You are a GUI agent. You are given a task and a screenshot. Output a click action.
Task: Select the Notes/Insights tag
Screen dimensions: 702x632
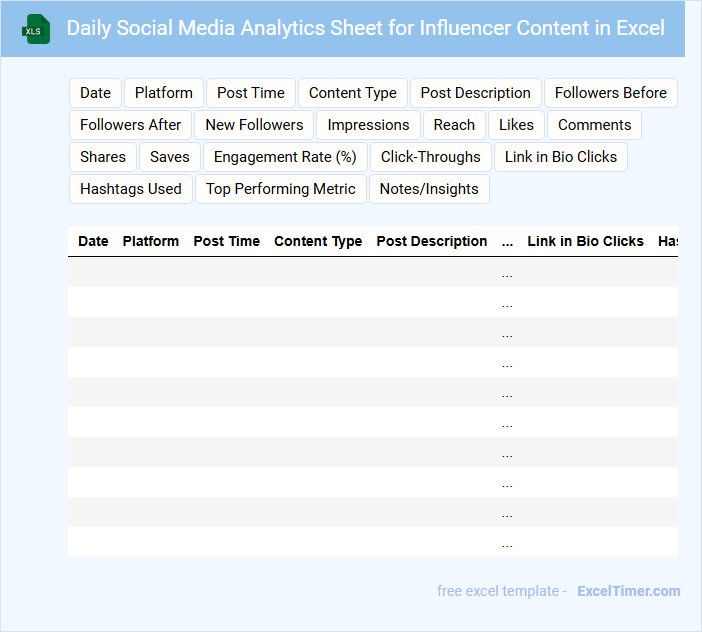(429, 189)
